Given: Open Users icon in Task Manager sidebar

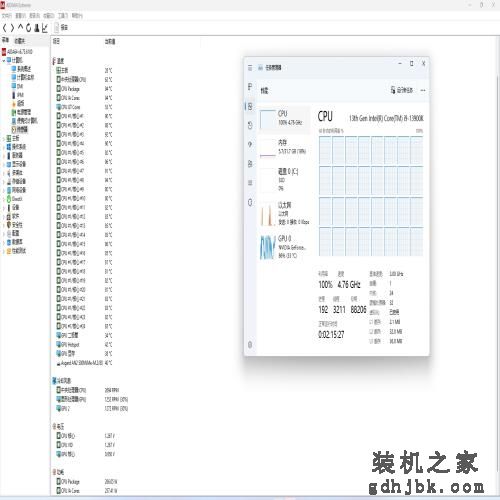Looking at the screenshot, I should click(x=250, y=164).
